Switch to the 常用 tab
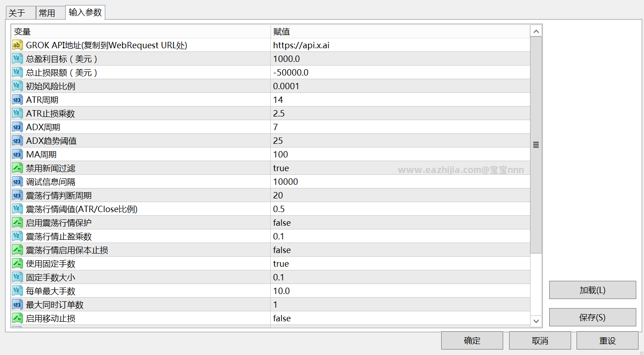This screenshot has height=355, width=644. [x=50, y=13]
